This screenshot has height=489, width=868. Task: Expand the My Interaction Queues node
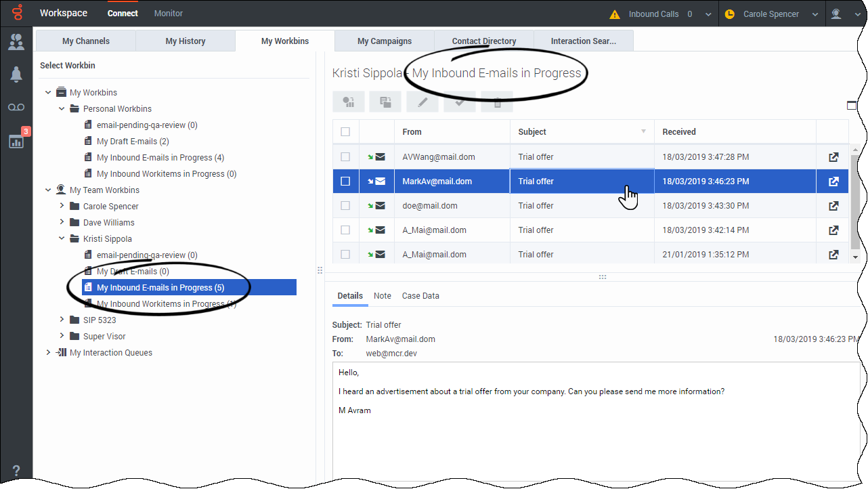tap(48, 353)
